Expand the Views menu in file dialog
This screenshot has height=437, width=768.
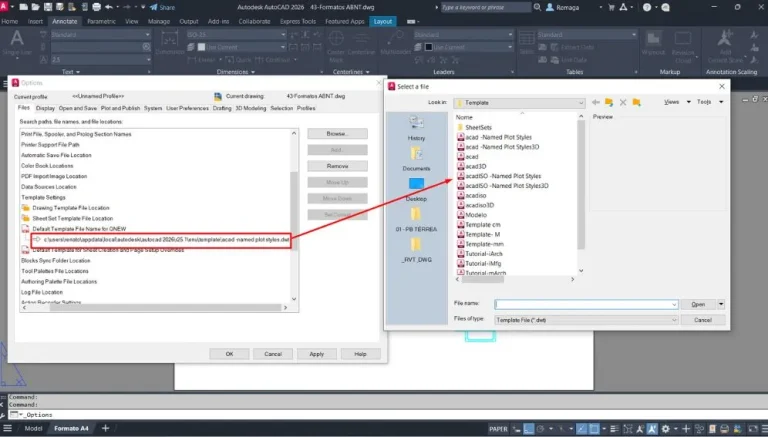[x=677, y=102]
